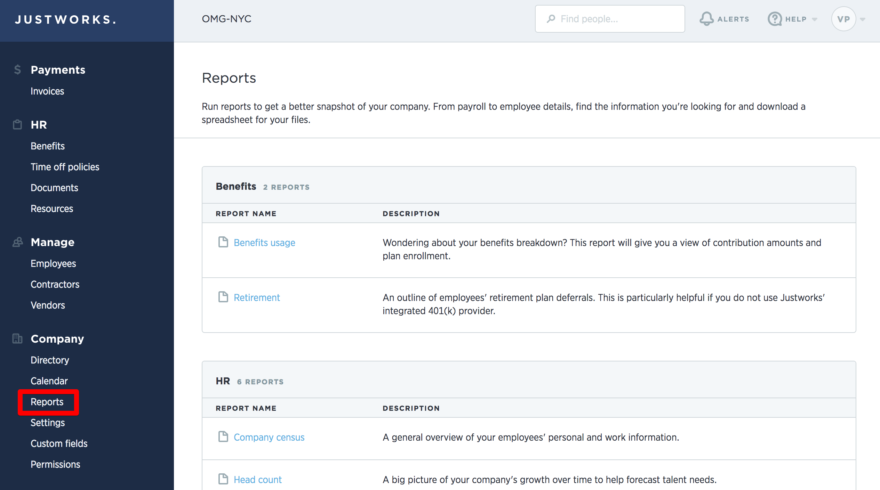Open the user menu dropdown arrow

(x=863, y=20)
